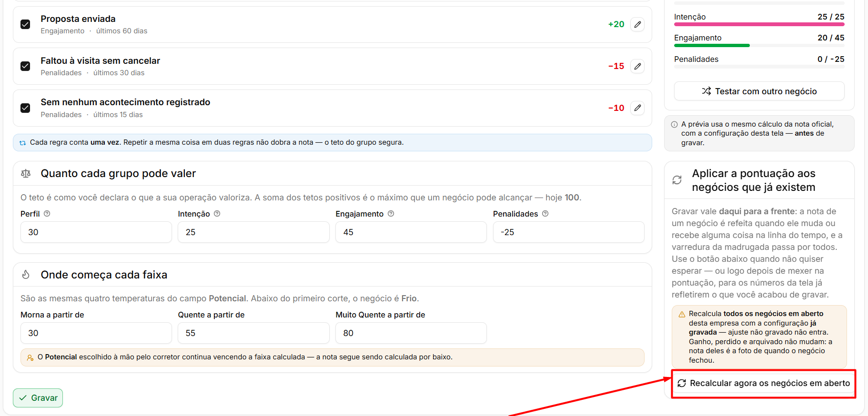
Task: Click the pencil icon on Faltou à visita sem cancelar
Action: [x=637, y=66]
